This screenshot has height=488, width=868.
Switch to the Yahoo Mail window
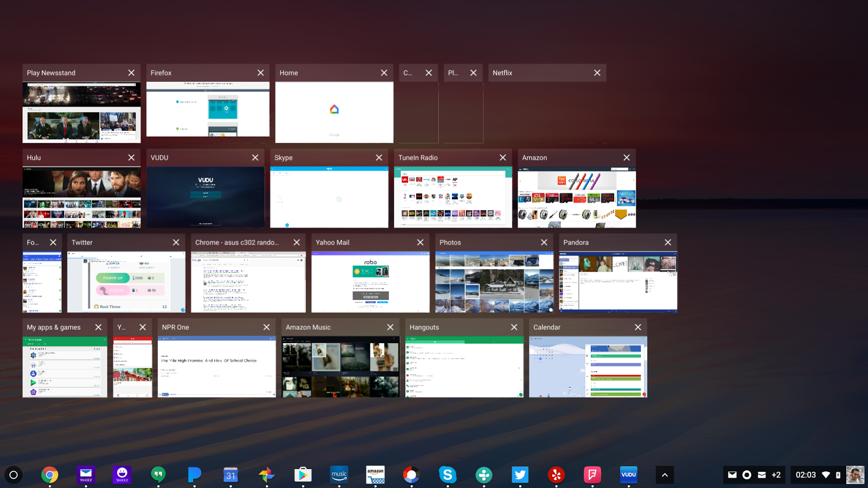(x=371, y=273)
